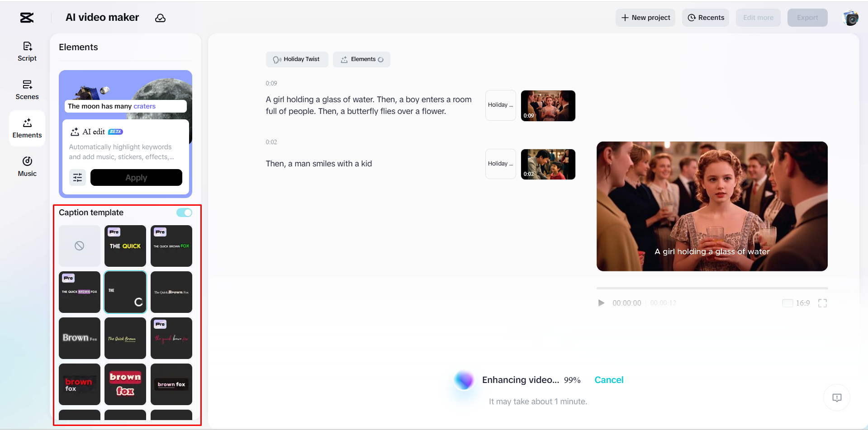
Task: Choose the bold red brown fox template
Action: [125, 384]
